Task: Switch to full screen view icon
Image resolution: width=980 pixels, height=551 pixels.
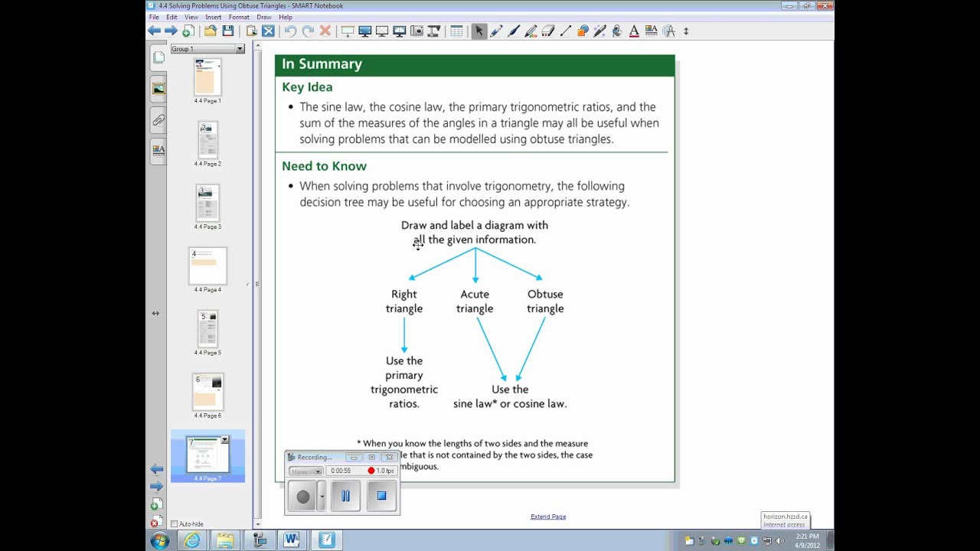Action: [365, 31]
